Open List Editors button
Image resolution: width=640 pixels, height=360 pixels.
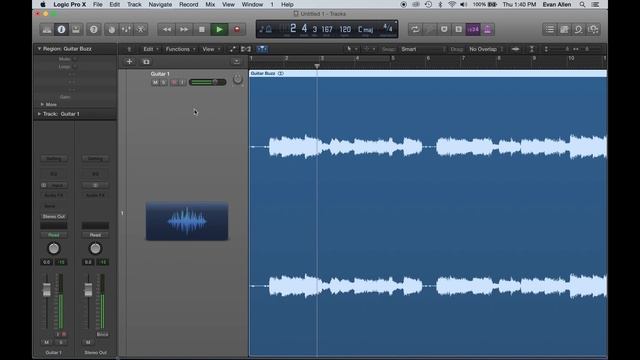[x=550, y=29]
